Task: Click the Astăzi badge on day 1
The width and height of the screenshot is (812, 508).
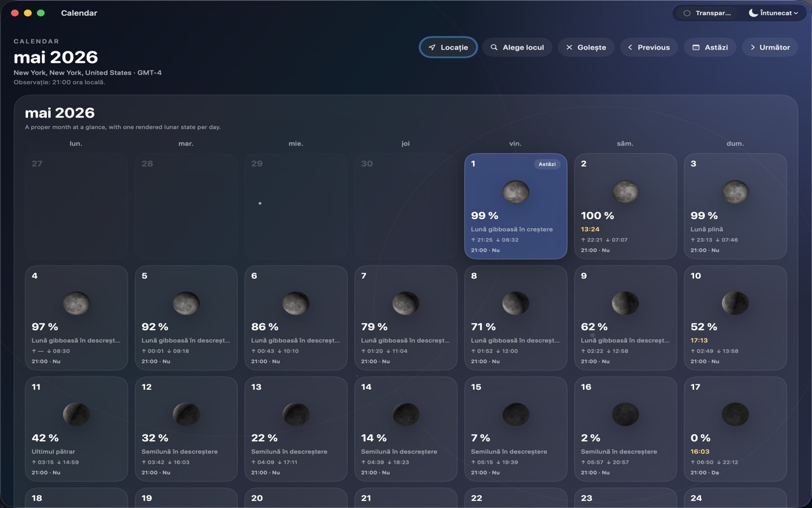Action: [x=547, y=164]
